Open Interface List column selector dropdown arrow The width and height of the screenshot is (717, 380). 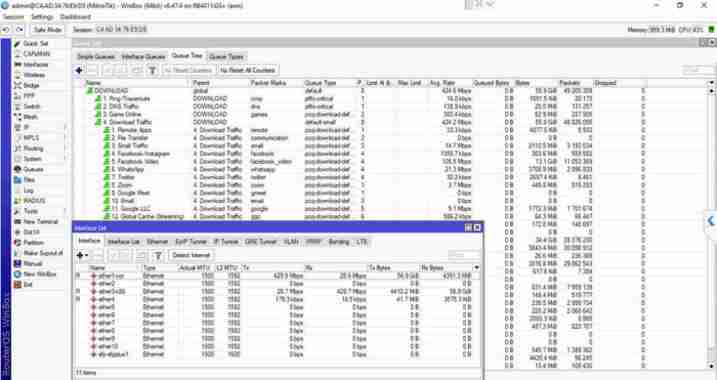pos(477,268)
